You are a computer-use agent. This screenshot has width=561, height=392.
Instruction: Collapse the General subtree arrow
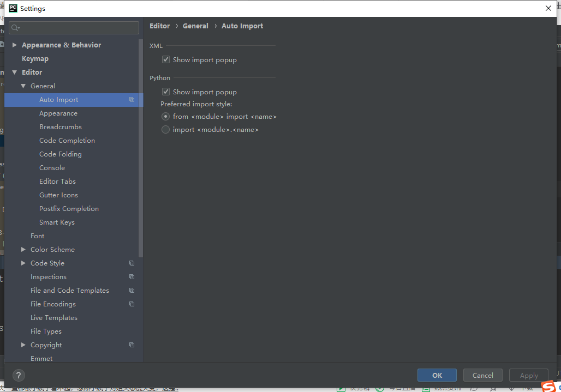[23, 86]
